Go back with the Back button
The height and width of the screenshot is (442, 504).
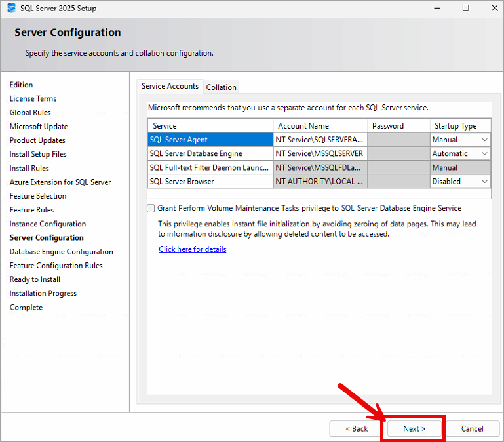tap(357, 428)
